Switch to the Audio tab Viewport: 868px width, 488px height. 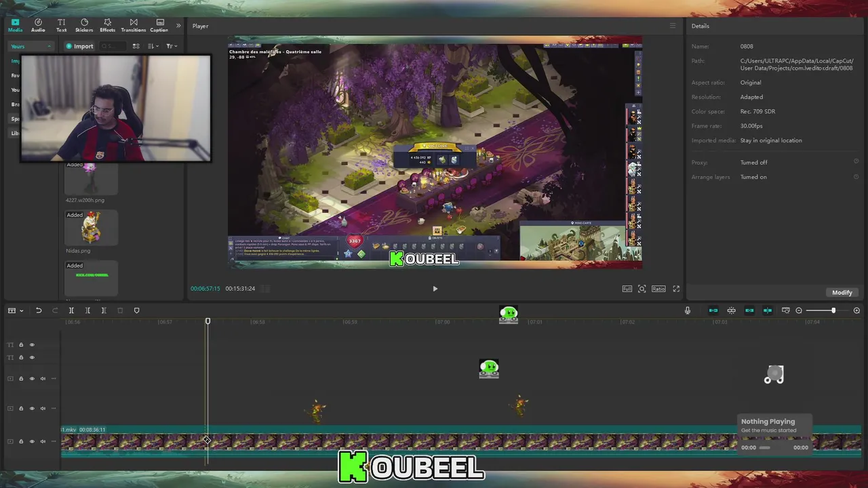tap(38, 26)
